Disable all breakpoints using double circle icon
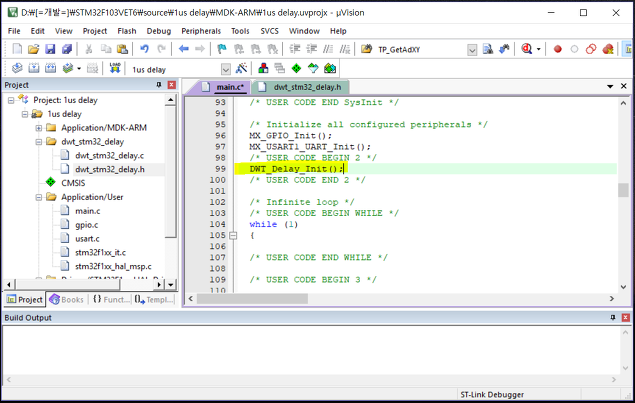 [591, 49]
